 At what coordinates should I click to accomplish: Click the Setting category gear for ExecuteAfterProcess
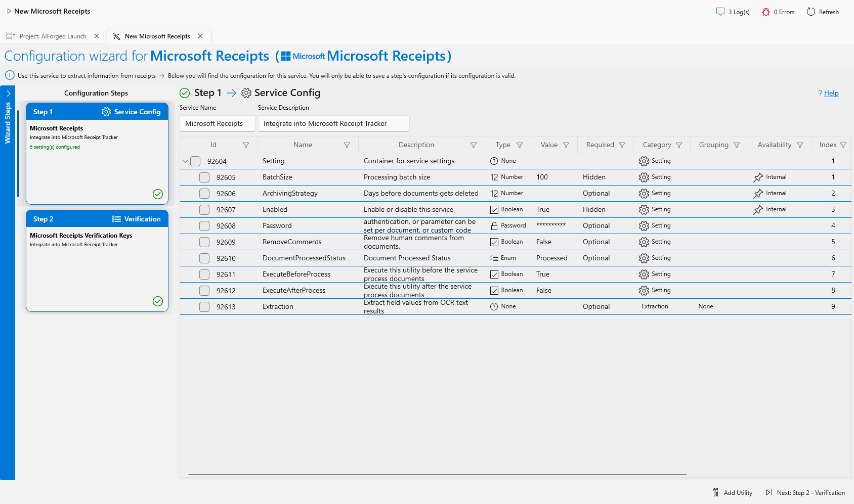click(644, 291)
